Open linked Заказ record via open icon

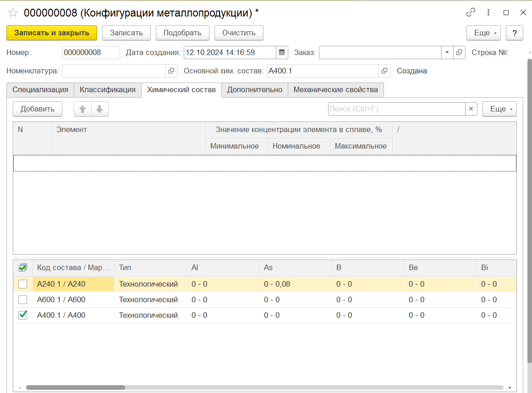(x=459, y=52)
